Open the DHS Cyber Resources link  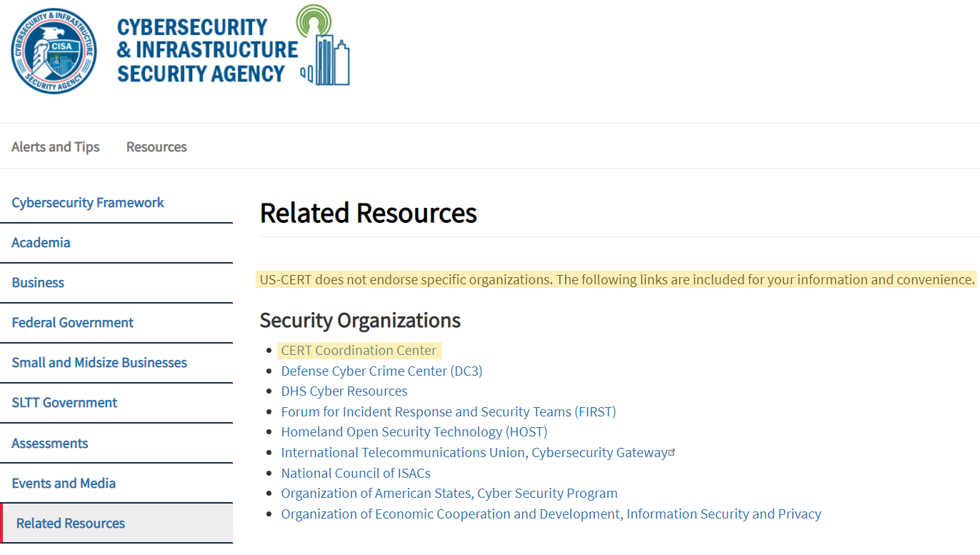click(x=344, y=391)
